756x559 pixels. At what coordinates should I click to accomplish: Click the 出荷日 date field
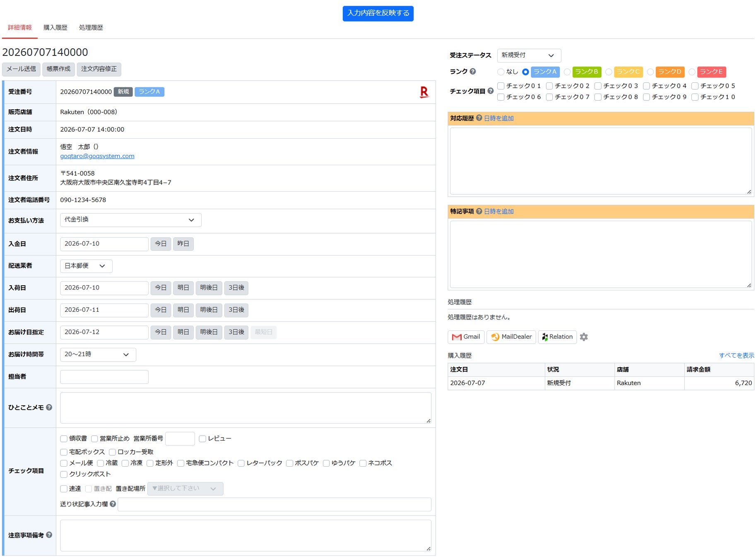[x=104, y=310]
